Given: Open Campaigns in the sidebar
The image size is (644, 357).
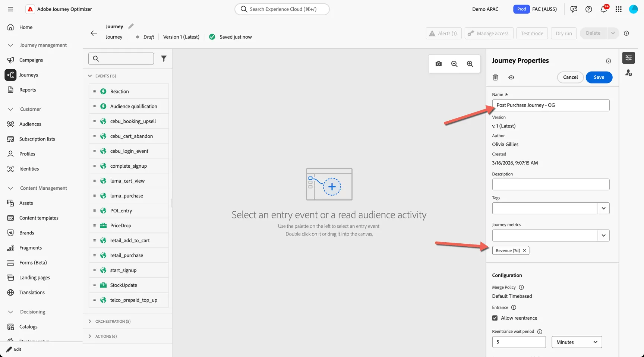Looking at the screenshot, I should point(31,60).
